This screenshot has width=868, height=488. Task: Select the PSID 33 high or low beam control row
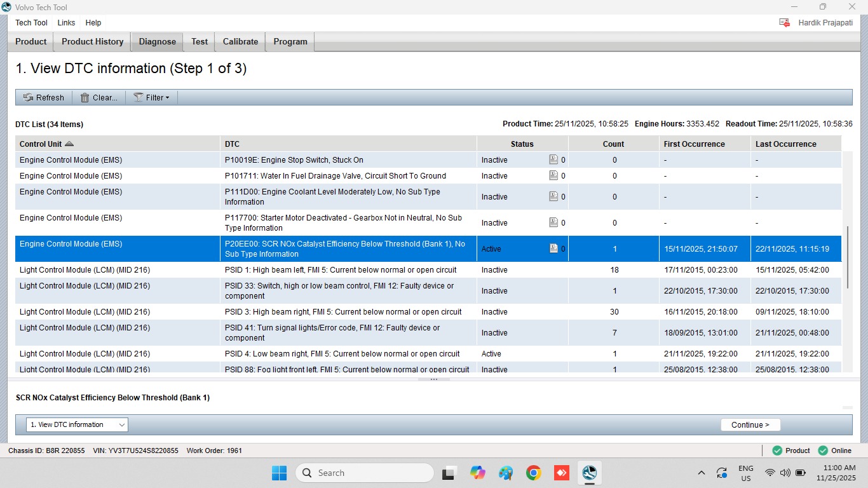point(428,291)
